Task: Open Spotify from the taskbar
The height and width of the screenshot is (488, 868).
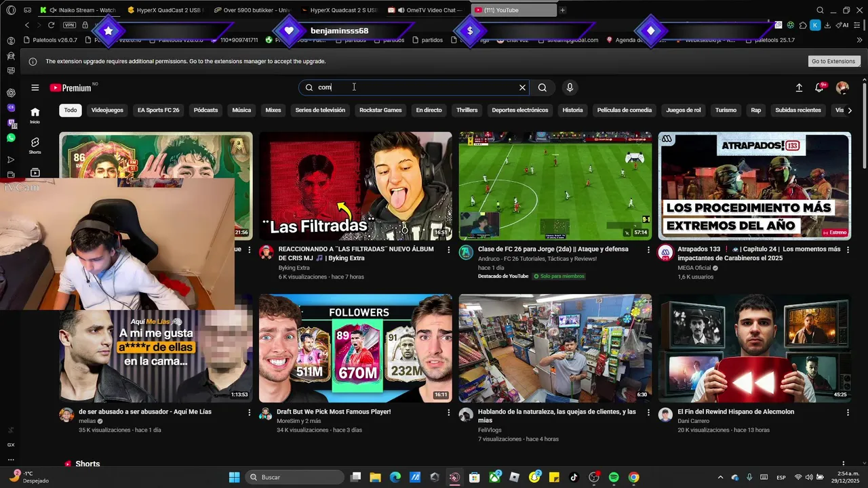Action: pyautogui.click(x=614, y=477)
